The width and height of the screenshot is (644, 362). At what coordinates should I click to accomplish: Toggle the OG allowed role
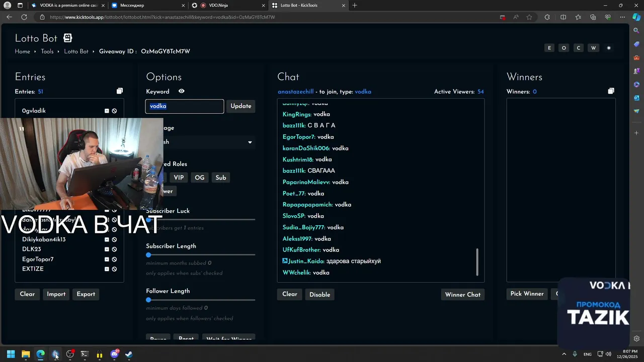(x=200, y=177)
